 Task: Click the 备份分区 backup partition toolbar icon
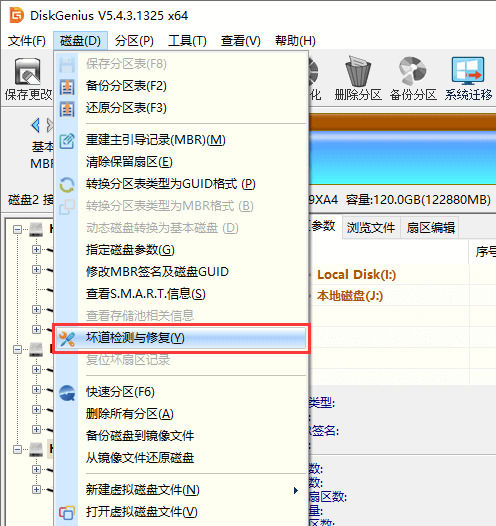point(412,71)
